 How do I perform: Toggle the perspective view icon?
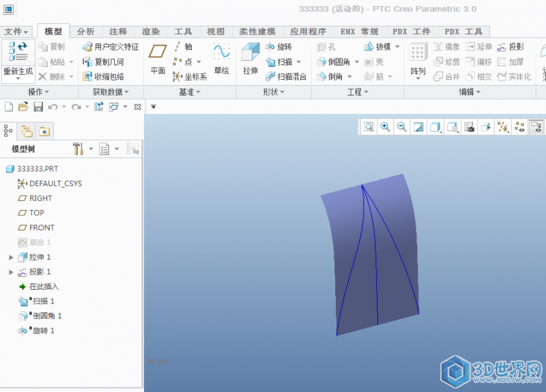(x=486, y=127)
